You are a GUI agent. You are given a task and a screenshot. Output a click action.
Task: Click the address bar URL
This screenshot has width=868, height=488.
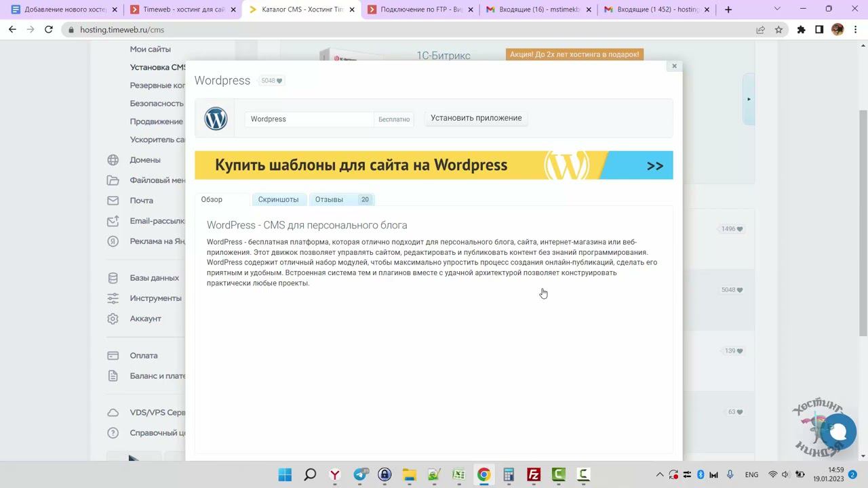pos(122,30)
